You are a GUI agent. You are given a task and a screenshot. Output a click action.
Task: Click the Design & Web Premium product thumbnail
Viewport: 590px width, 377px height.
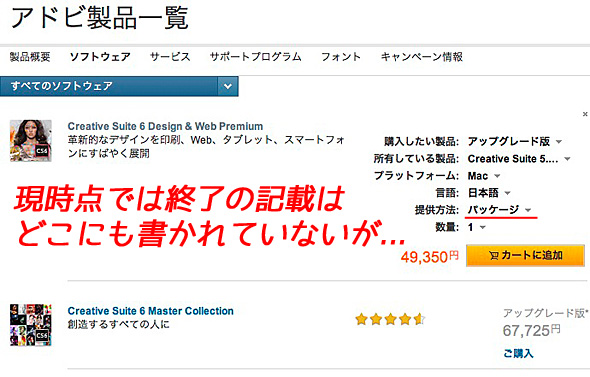click(31, 140)
